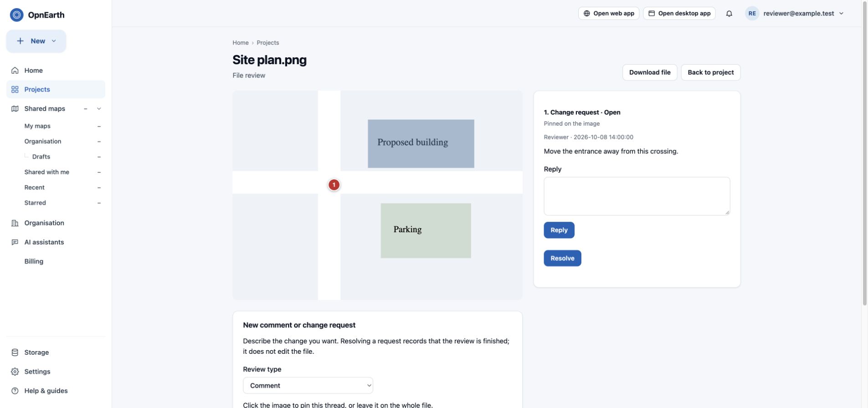Viewport: 868px width, 408px height.
Task: Click the Site plan.png title
Action: click(269, 60)
